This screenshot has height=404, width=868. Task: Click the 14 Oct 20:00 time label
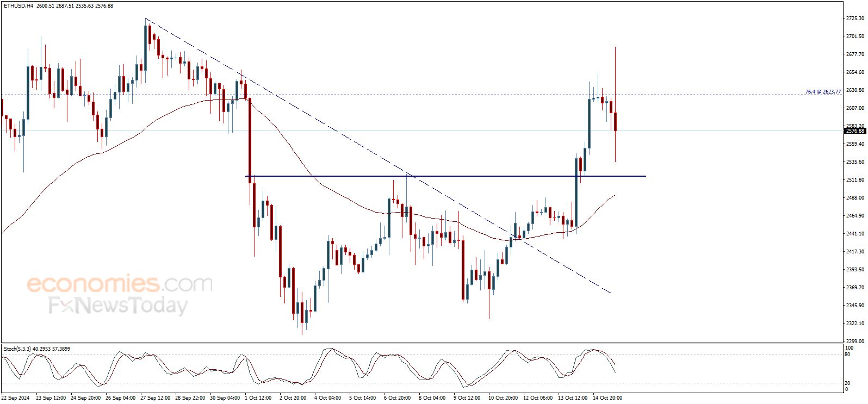(x=607, y=398)
